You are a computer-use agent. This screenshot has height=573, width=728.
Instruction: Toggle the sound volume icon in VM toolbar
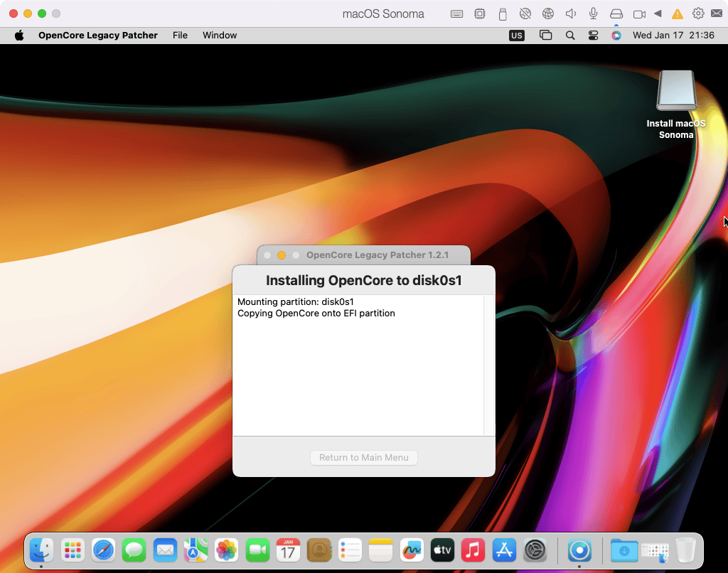point(570,14)
